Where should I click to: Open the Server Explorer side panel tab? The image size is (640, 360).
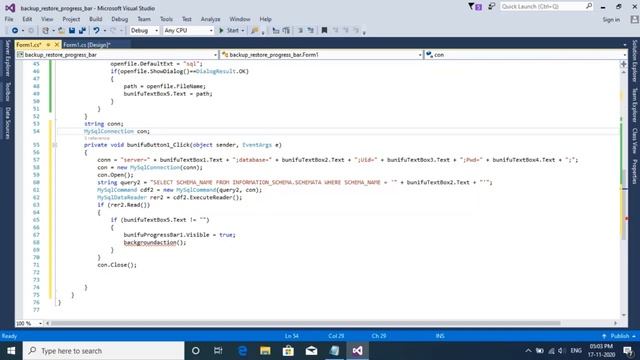7,58
